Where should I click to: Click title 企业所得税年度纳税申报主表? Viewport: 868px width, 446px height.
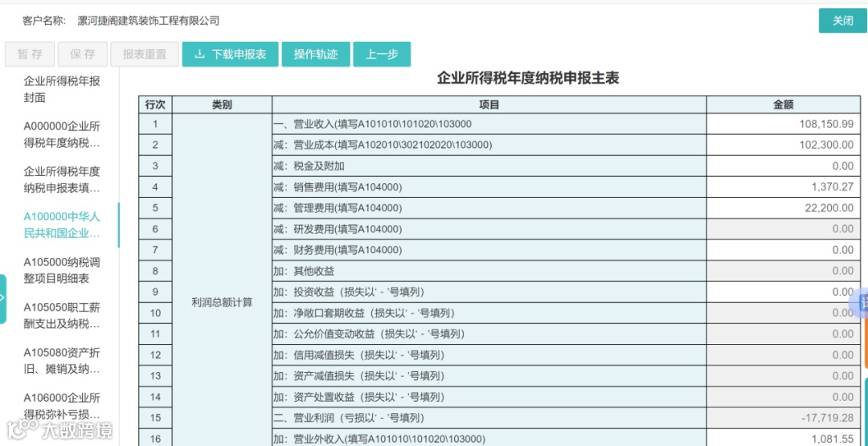(x=527, y=79)
